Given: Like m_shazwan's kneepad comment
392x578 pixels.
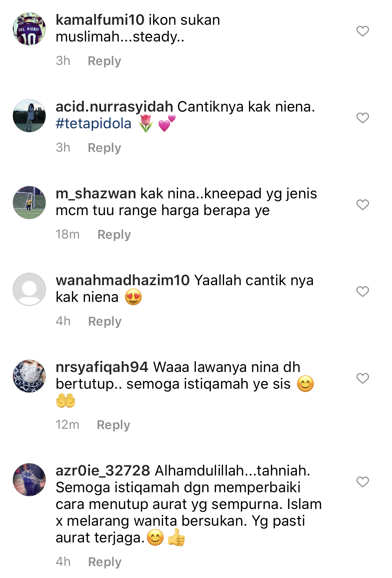Looking at the screenshot, I should (x=362, y=205).
